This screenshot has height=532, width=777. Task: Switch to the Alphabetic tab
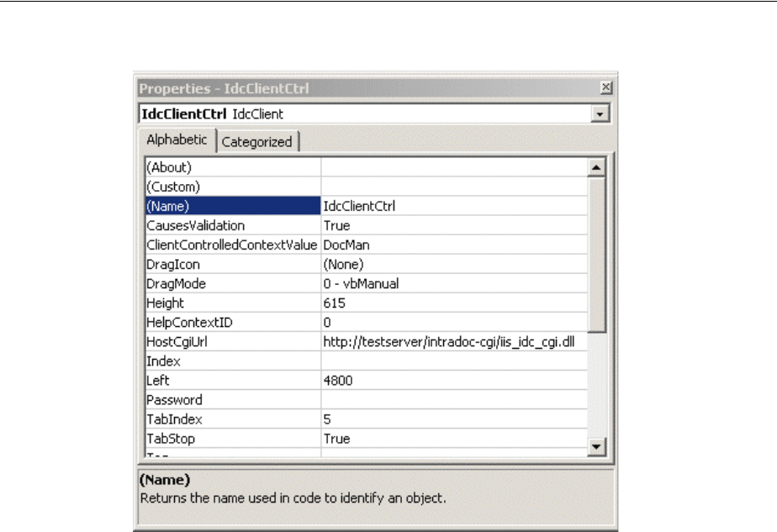177,140
